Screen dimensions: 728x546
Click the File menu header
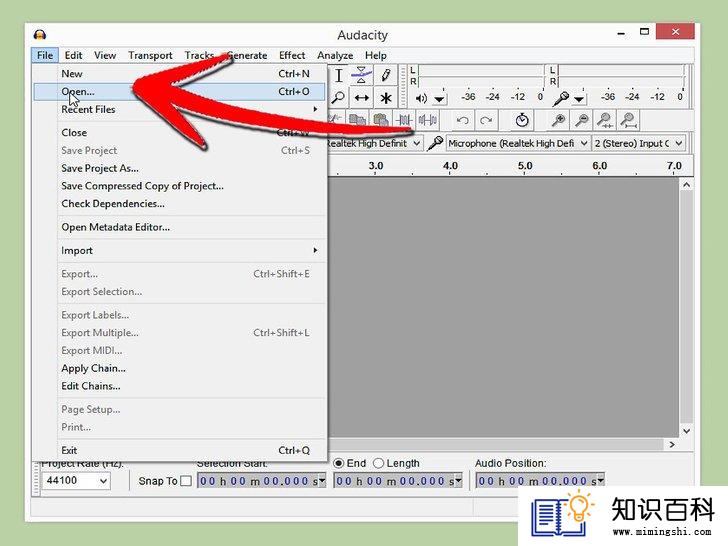45,55
